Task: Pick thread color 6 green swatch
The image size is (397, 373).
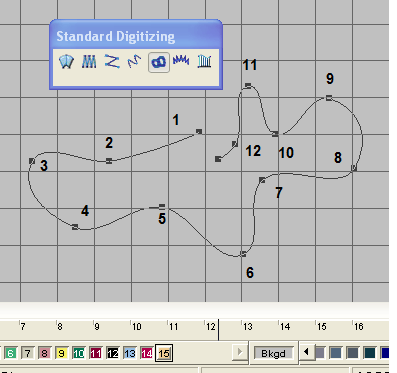Action: (11, 353)
